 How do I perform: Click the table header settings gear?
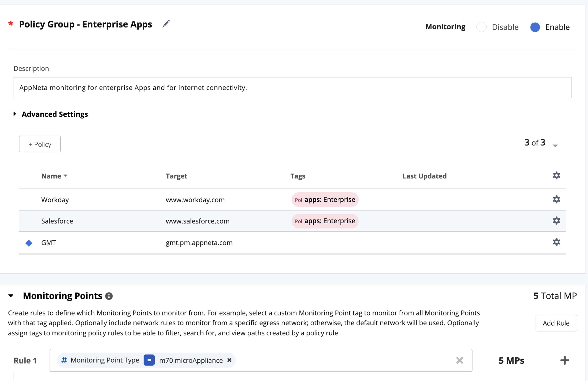[556, 175]
